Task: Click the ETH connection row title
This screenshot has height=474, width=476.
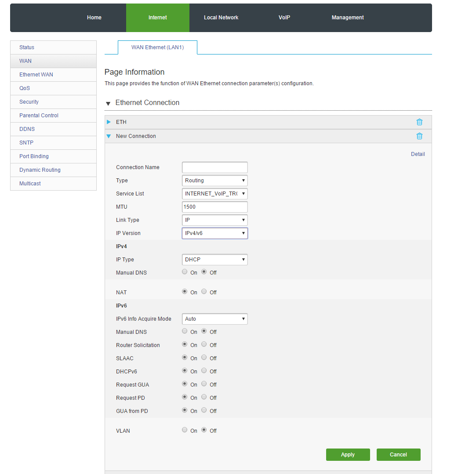Action: [121, 122]
